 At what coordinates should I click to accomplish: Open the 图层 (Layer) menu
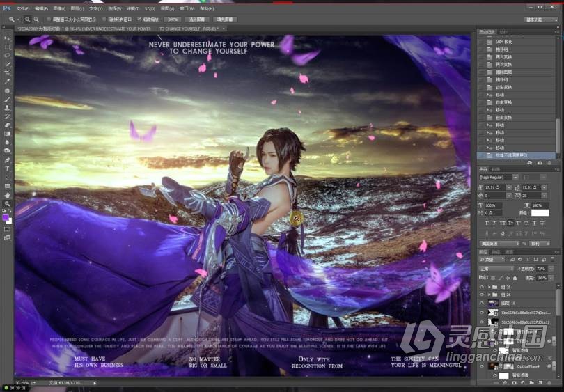pos(77,8)
